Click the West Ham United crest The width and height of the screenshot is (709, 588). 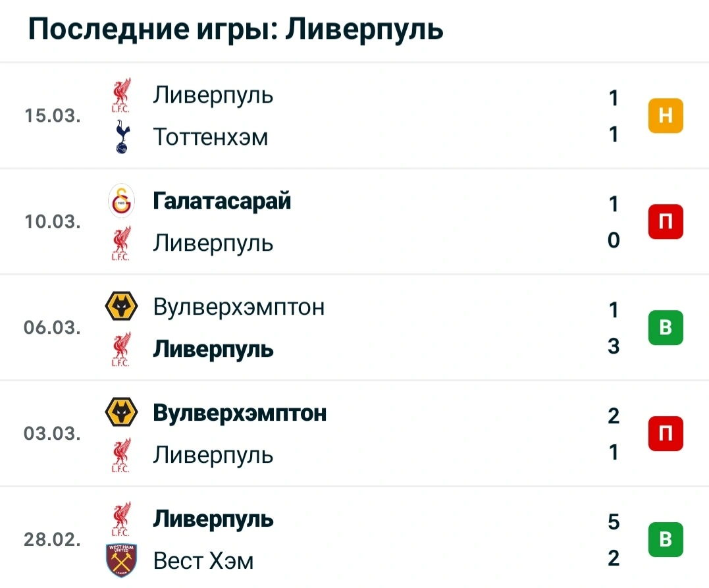(121, 560)
